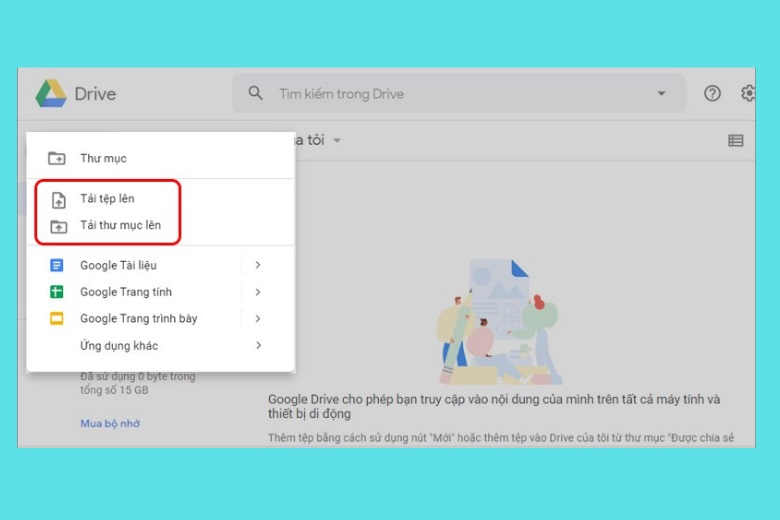The image size is (780, 520).
Task: Click the yellow Google Slides icon
Action: [57, 318]
